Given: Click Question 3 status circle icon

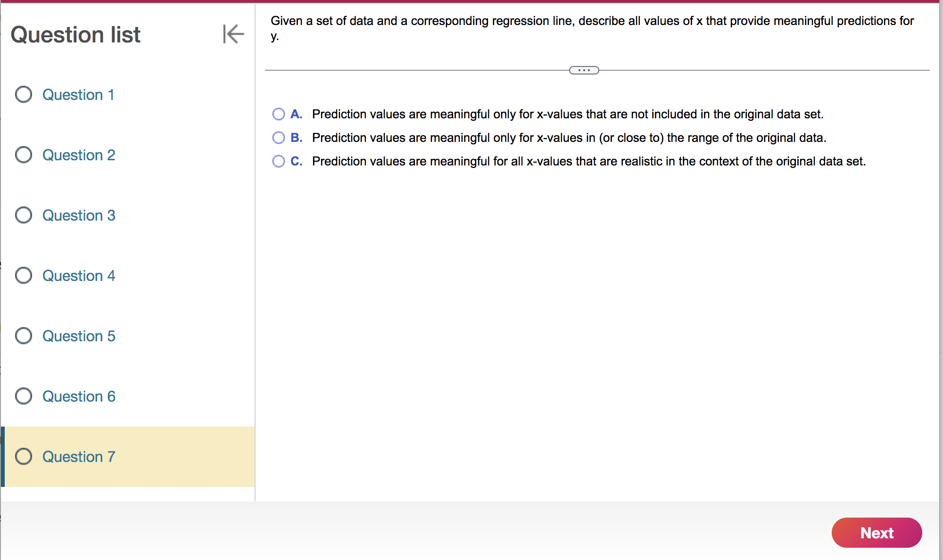Looking at the screenshot, I should tap(24, 215).
